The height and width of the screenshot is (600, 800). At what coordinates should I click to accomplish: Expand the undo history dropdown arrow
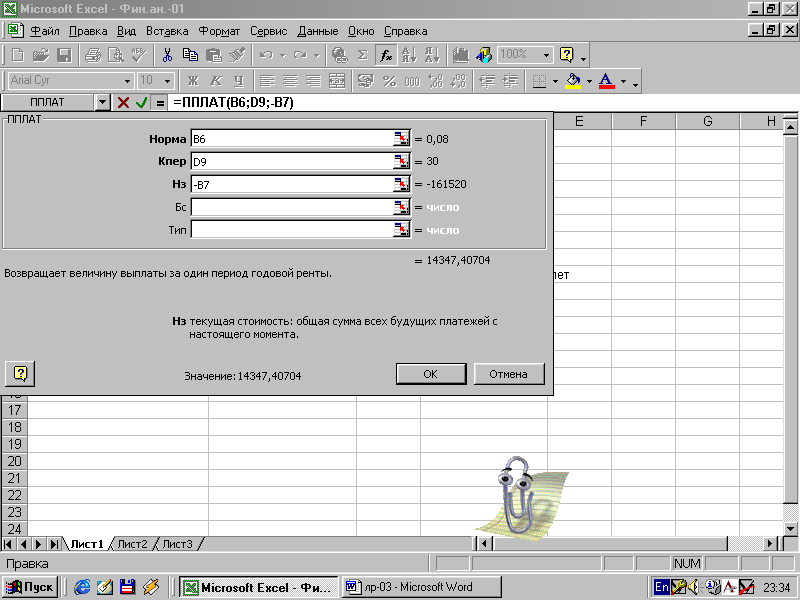click(x=282, y=55)
